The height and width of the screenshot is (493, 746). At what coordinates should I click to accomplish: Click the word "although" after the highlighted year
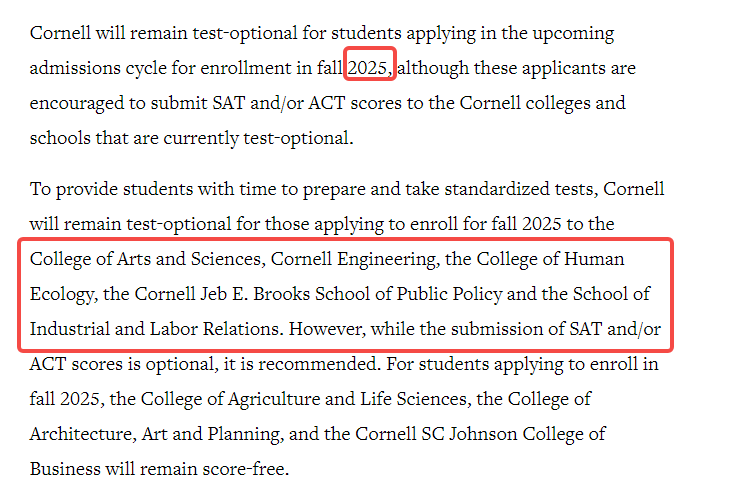[433, 68]
